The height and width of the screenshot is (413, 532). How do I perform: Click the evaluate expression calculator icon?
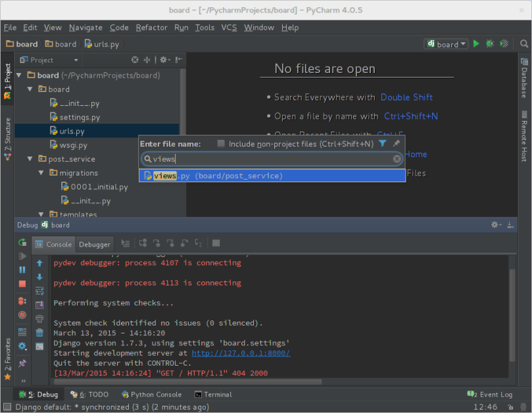click(x=216, y=243)
